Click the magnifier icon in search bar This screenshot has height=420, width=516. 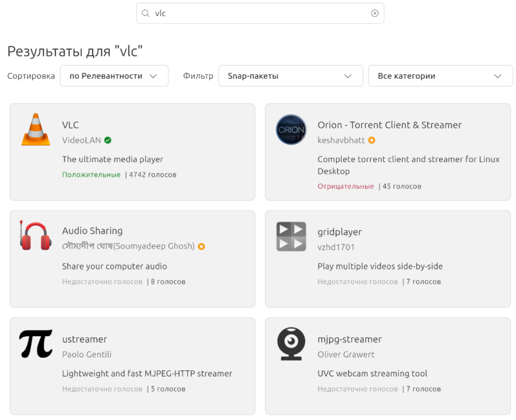[146, 13]
